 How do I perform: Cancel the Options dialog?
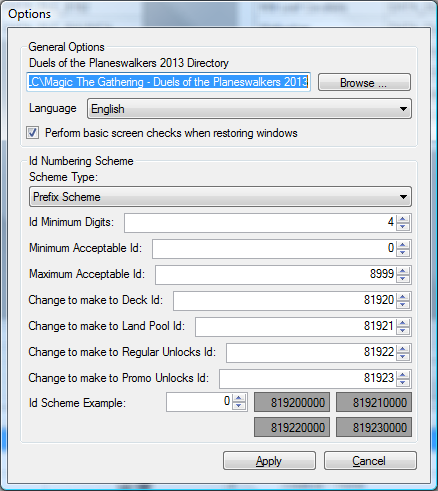click(370, 461)
